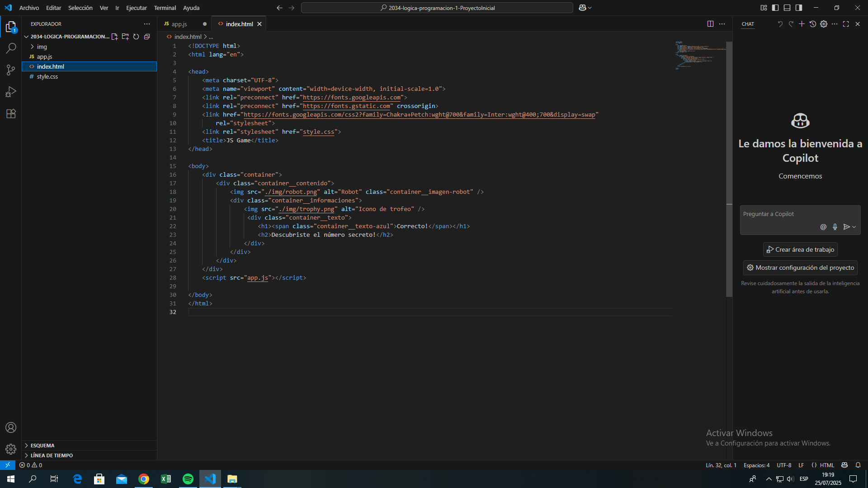Toggle primary side bar visibility
Viewport: 868px width, 488px height.
[775, 8]
